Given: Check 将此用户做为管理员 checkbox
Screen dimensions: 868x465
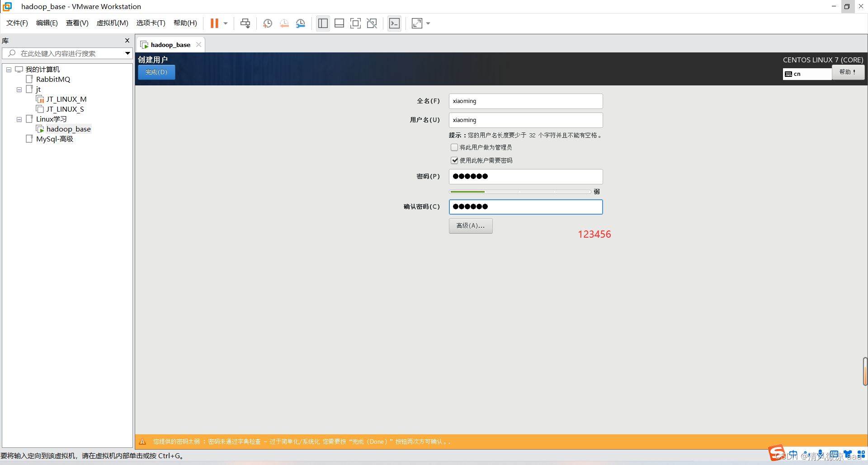Looking at the screenshot, I should pos(454,147).
